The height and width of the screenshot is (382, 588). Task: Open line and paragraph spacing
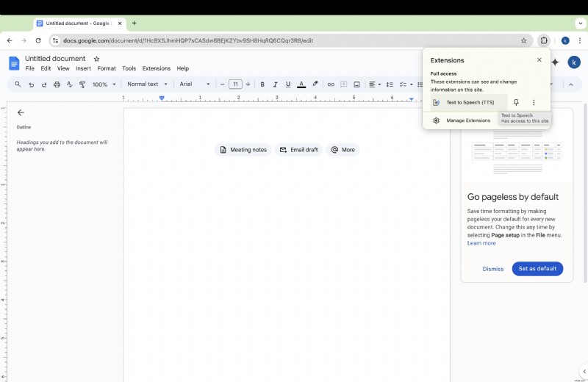pyautogui.click(x=390, y=84)
